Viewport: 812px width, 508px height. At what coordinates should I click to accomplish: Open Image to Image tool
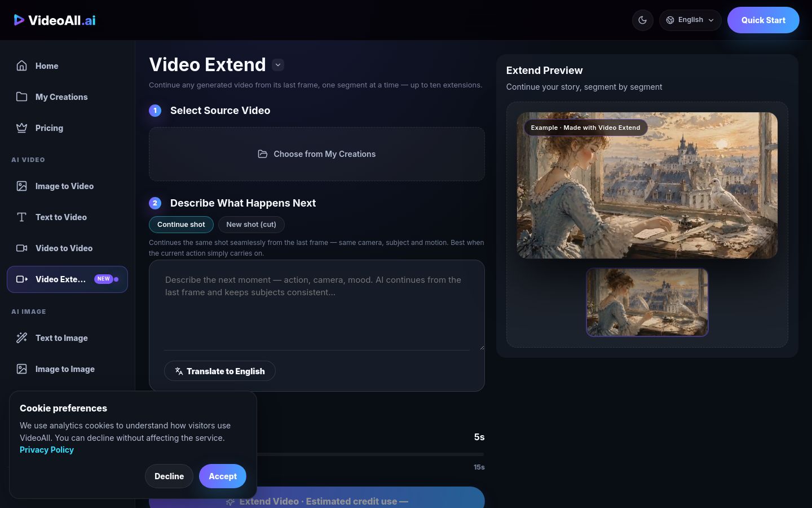click(67, 369)
